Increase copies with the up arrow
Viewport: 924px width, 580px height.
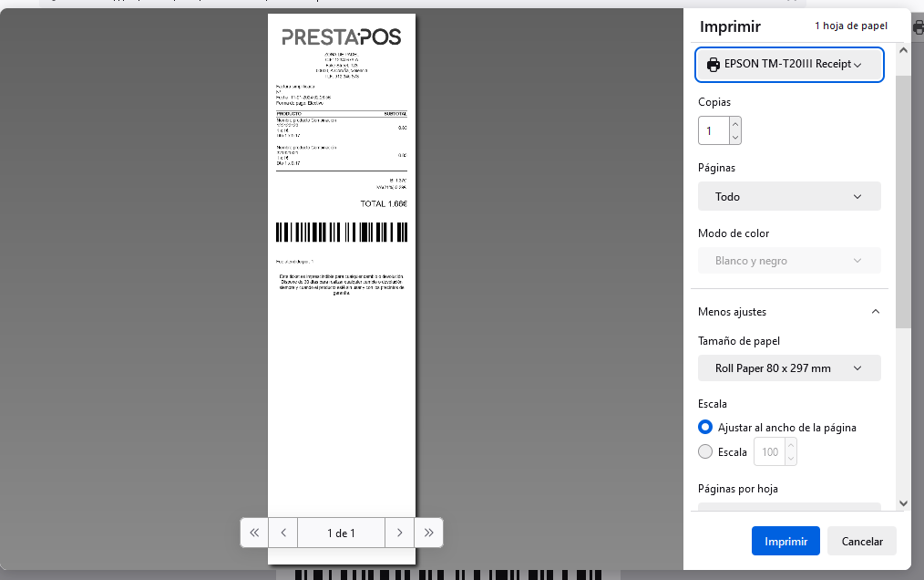(734, 123)
